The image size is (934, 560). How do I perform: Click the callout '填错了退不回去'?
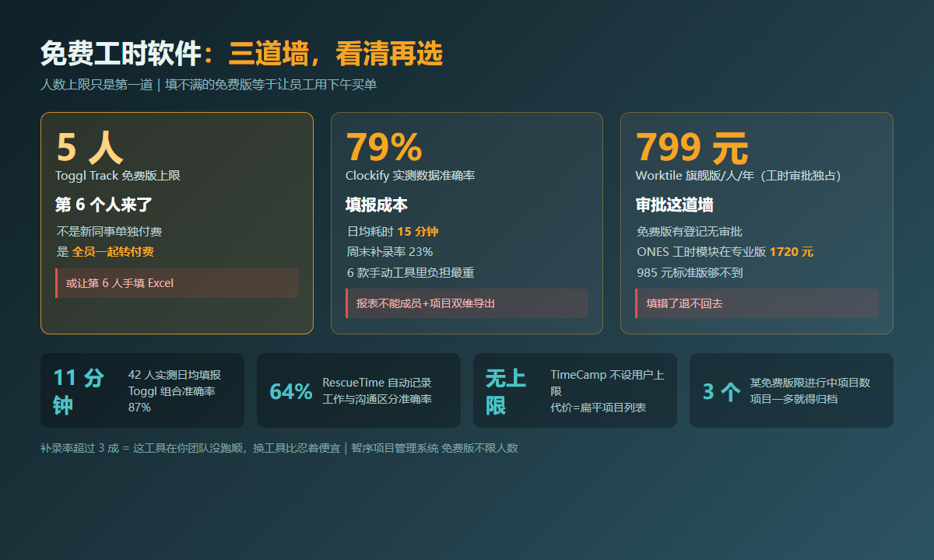757,303
